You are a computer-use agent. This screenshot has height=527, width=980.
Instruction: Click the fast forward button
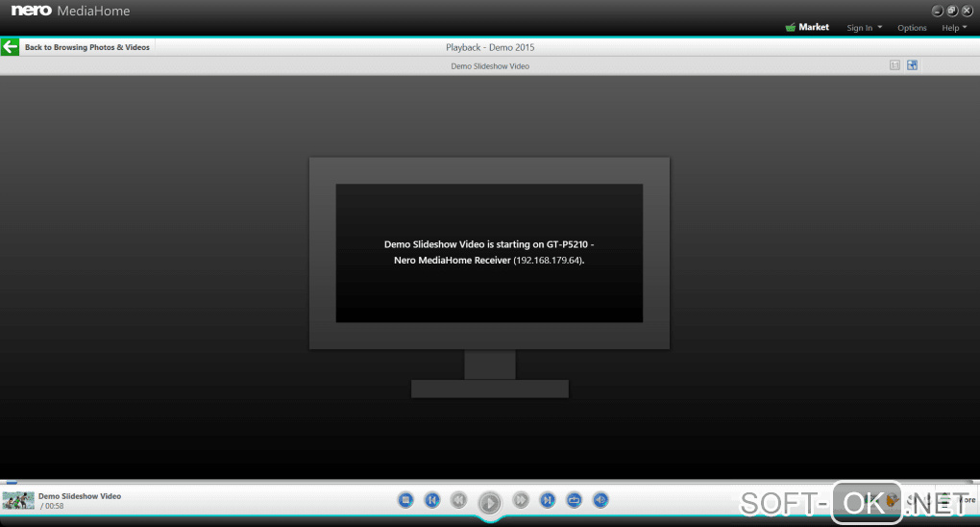pyautogui.click(x=521, y=500)
